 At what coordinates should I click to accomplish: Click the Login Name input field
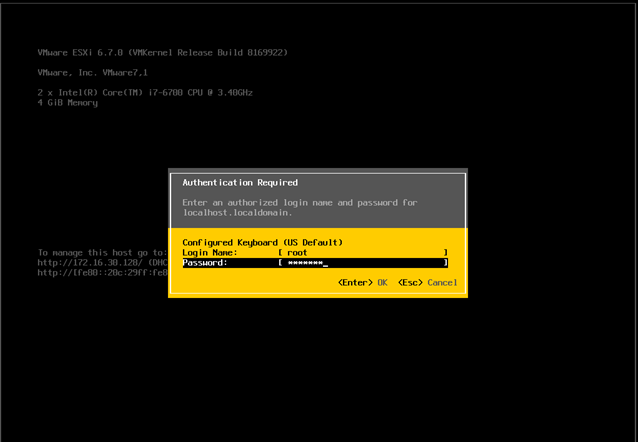point(363,253)
